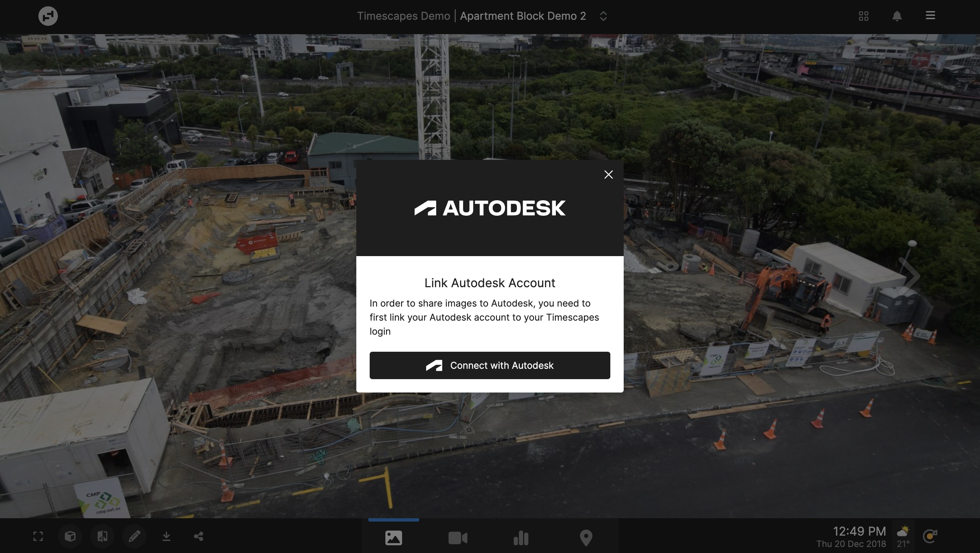
Task: Open the grid view icon
Action: click(863, 16)
